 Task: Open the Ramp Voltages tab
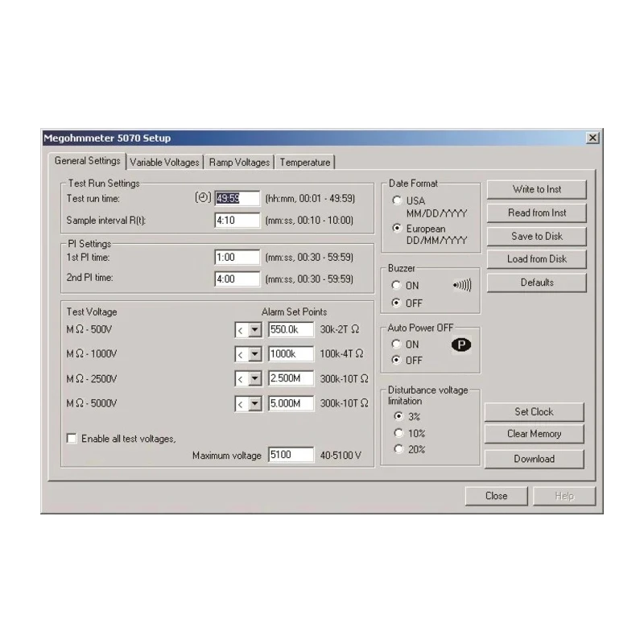tap(239, 163)
